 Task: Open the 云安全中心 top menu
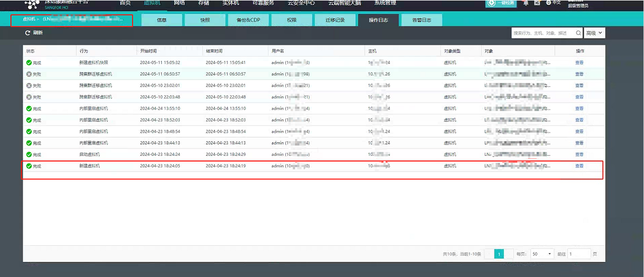click(x=301, y=3)
